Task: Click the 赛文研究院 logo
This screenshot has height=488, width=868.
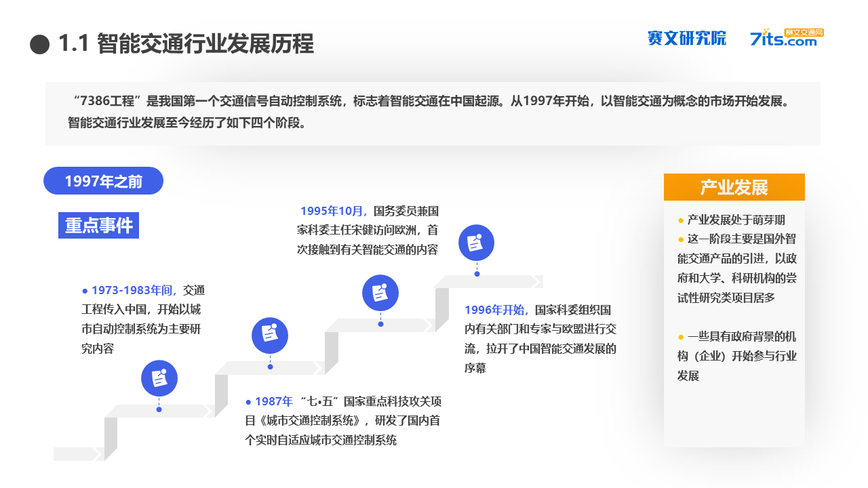Action: 686,39
